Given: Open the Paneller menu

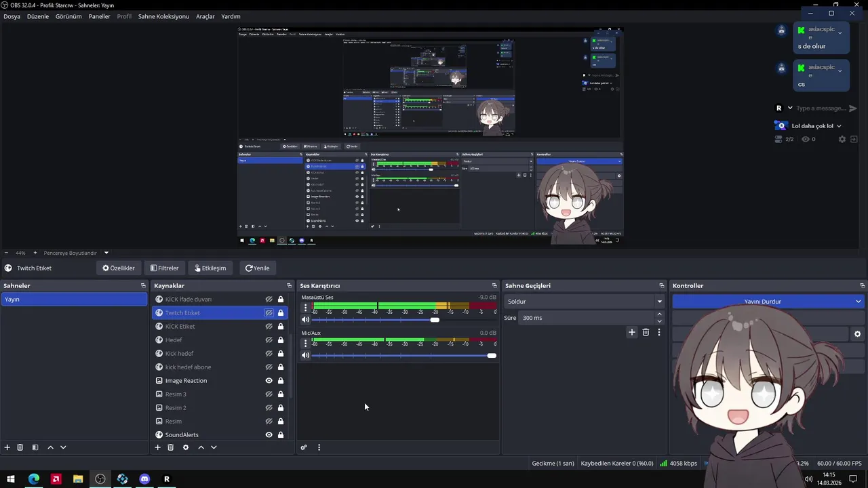Looking at the screenshot, I should 99,16.
